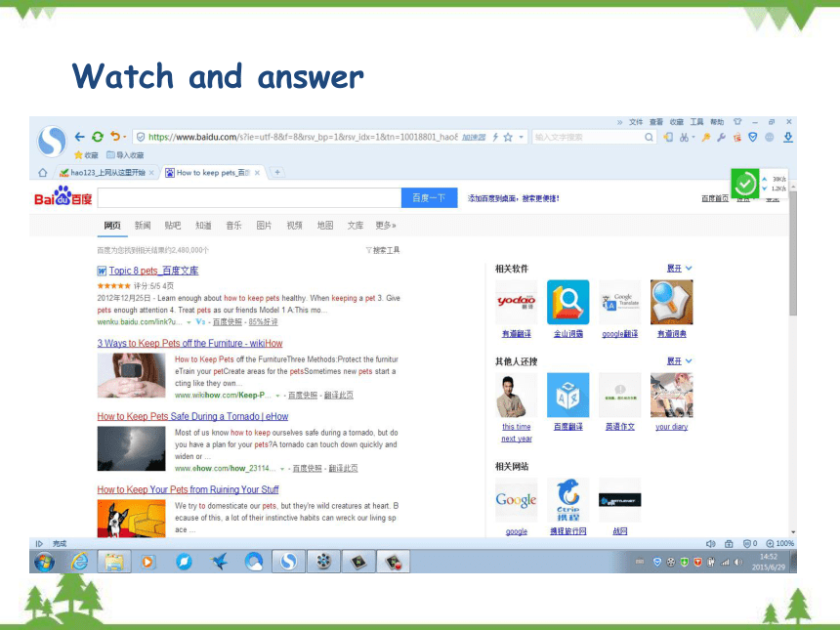Image resolution: width=840 pixels, height=630 pixels.
Task: Select the 地图 category tab
Action: (324, 226)
